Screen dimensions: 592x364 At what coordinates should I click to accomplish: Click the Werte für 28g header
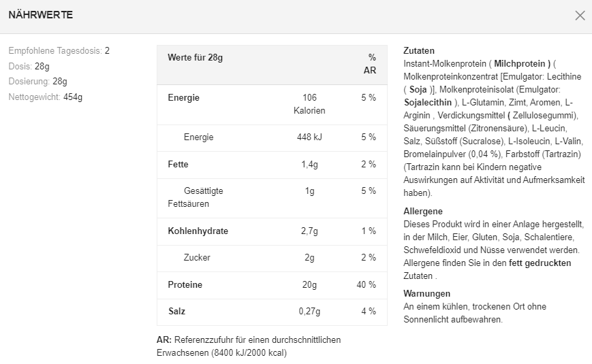pyautogui.click(x=195, y=58)
